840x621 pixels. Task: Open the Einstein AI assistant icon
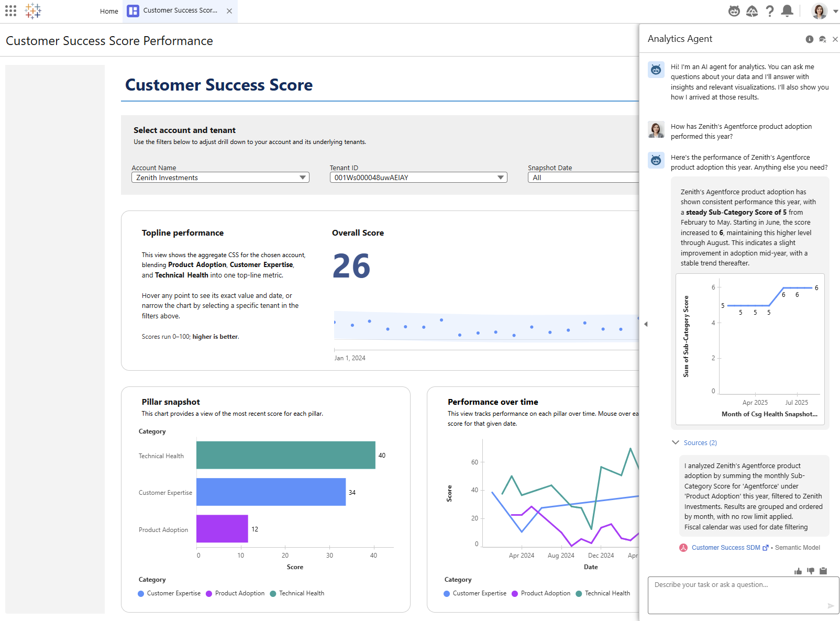pos(733,10)
